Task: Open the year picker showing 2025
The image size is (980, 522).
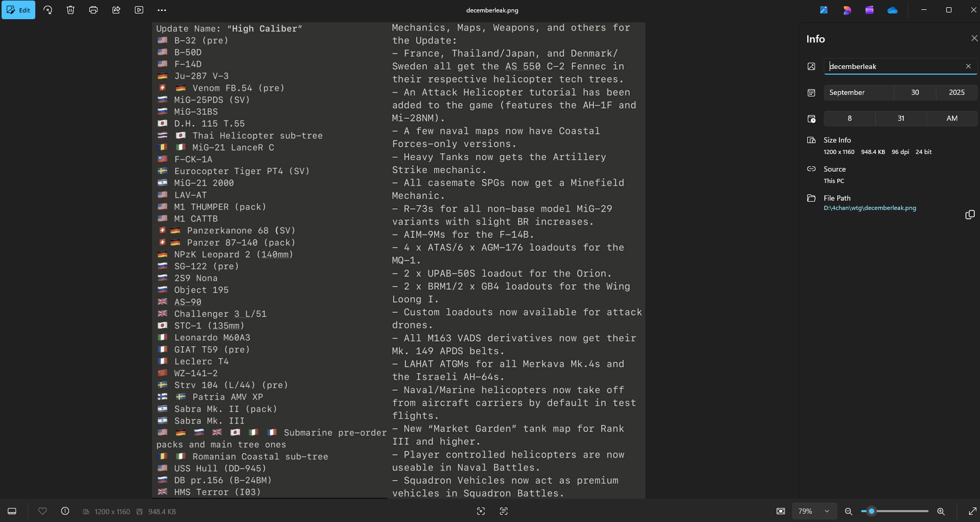Action: pyautogui.click(x=957, y=92)
